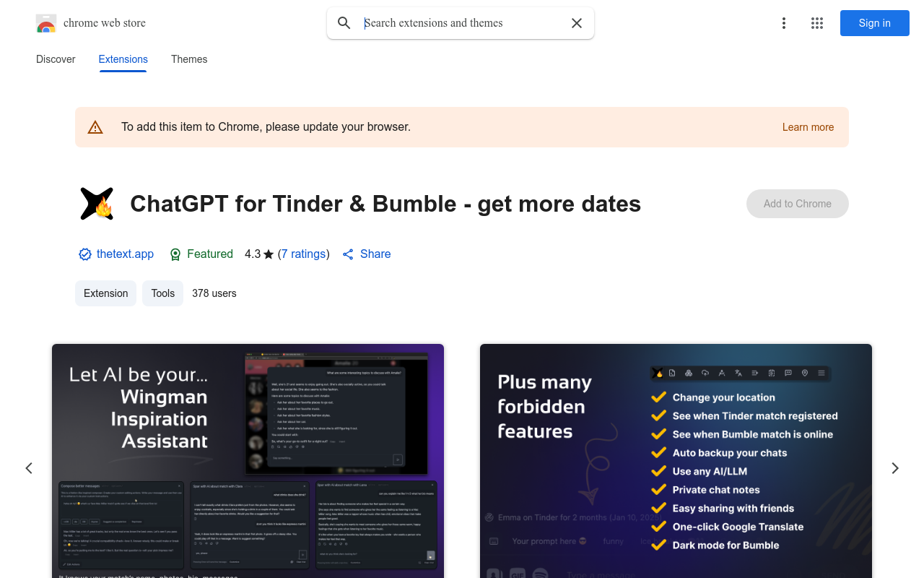The height and width of the screenshot is (578, 924).
Task: Clear the search field with X
Action: pos(577,23)
